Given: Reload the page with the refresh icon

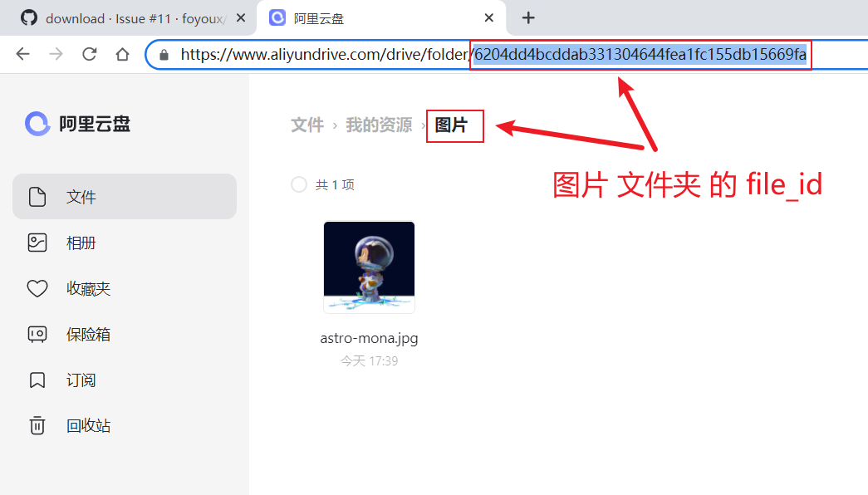Looking at the screenshot, I should tap(89, 54).
